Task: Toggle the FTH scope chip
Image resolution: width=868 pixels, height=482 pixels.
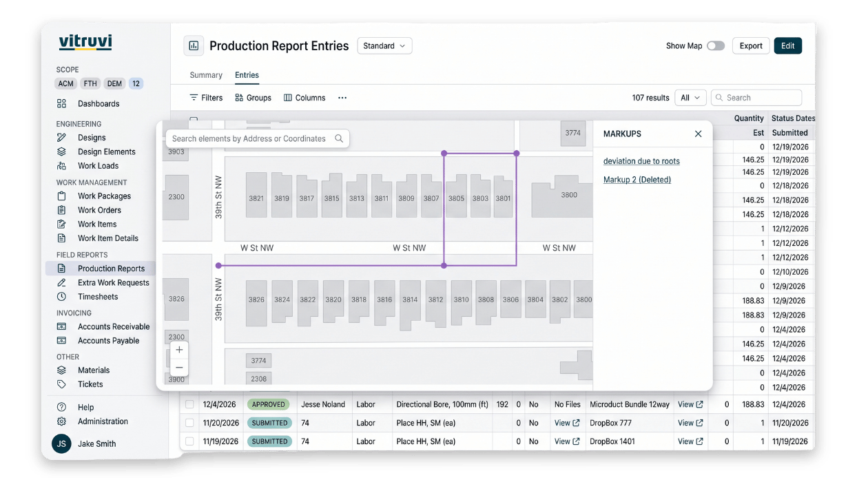Action: click(90, 84)
